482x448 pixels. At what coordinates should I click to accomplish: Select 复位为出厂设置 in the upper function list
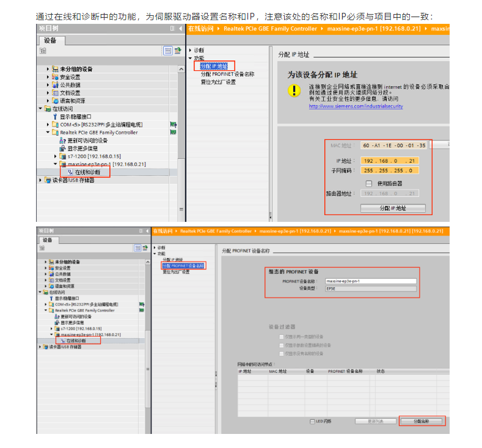click(x=218, y=82)
